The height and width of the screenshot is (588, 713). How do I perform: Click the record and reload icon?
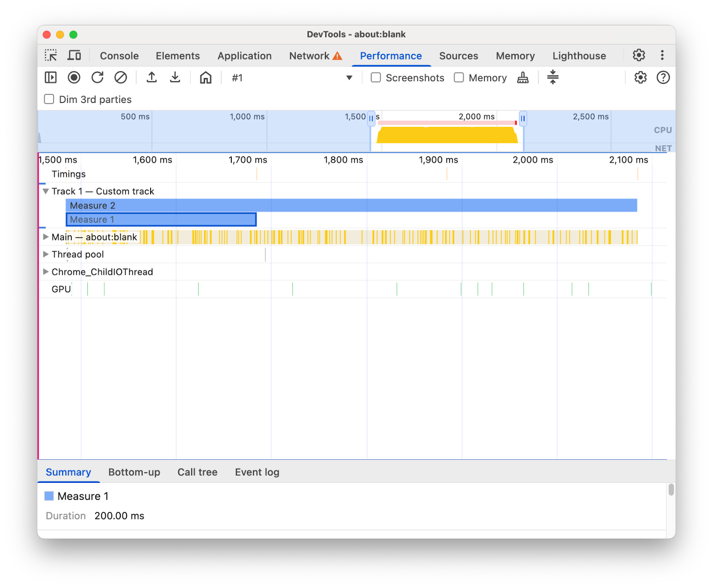(x=97, y=77)
